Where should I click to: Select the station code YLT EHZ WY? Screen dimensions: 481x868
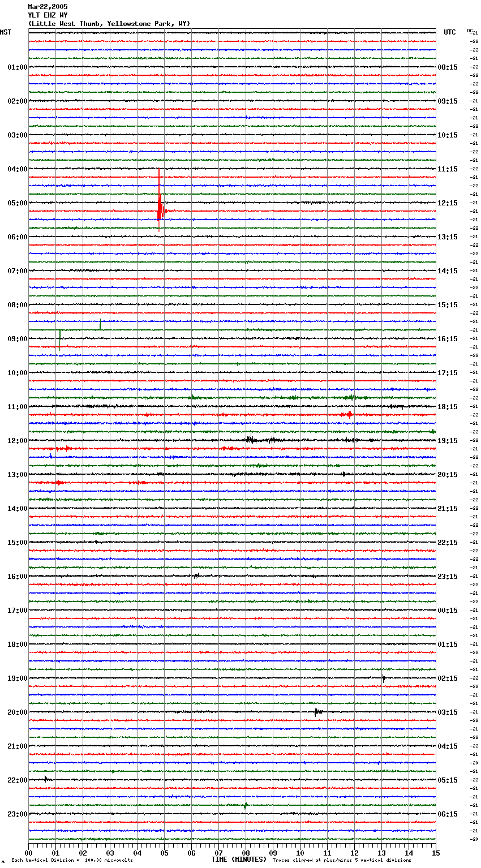point(48,15)
